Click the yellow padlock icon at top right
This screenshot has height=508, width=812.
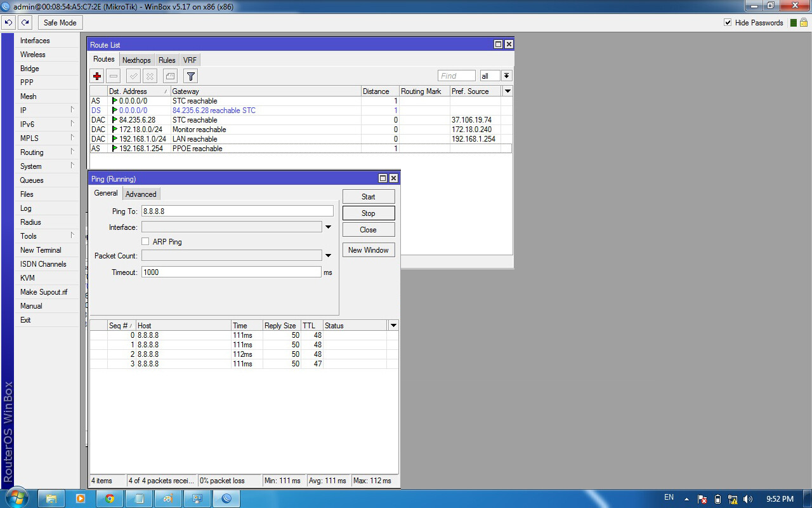[803, 23]
